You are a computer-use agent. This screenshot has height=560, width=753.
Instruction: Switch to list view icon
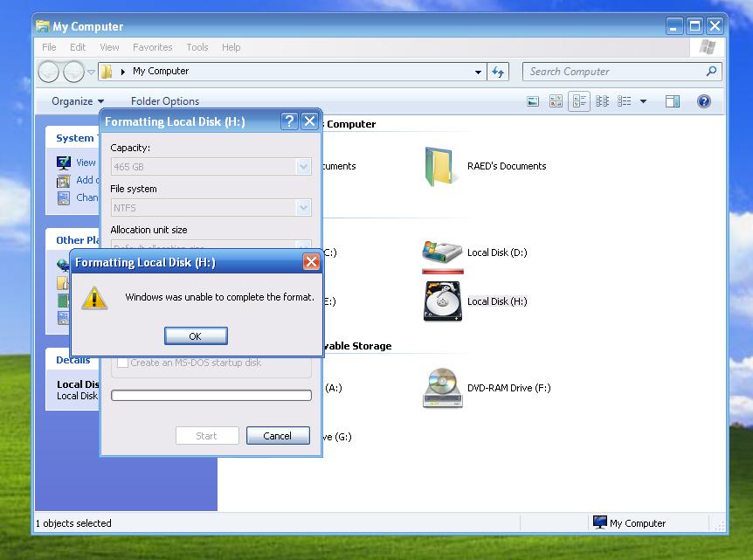625,101
